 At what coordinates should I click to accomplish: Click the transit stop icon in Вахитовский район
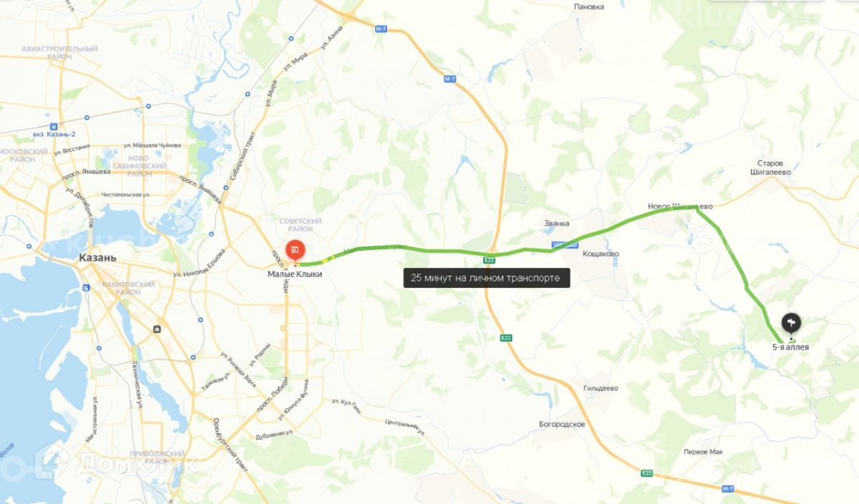point(156,329)
